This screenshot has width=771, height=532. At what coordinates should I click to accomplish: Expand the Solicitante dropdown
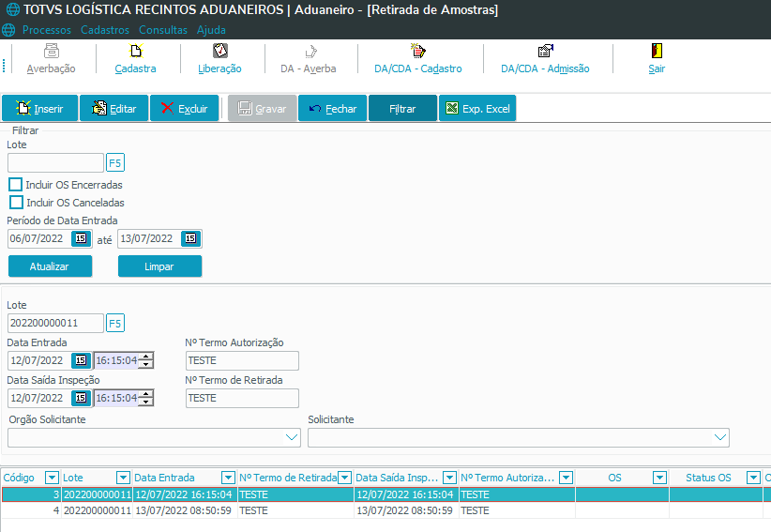720,437
